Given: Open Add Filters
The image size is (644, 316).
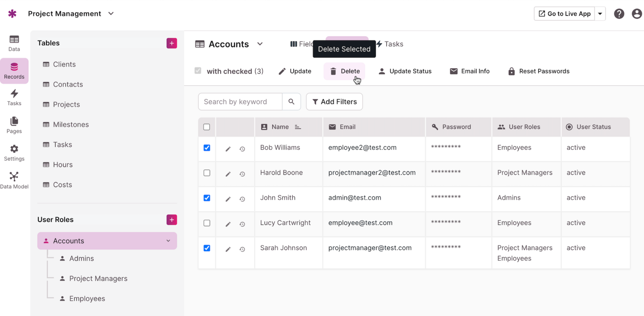Looking at the screenshot, I should click(334, 101).
